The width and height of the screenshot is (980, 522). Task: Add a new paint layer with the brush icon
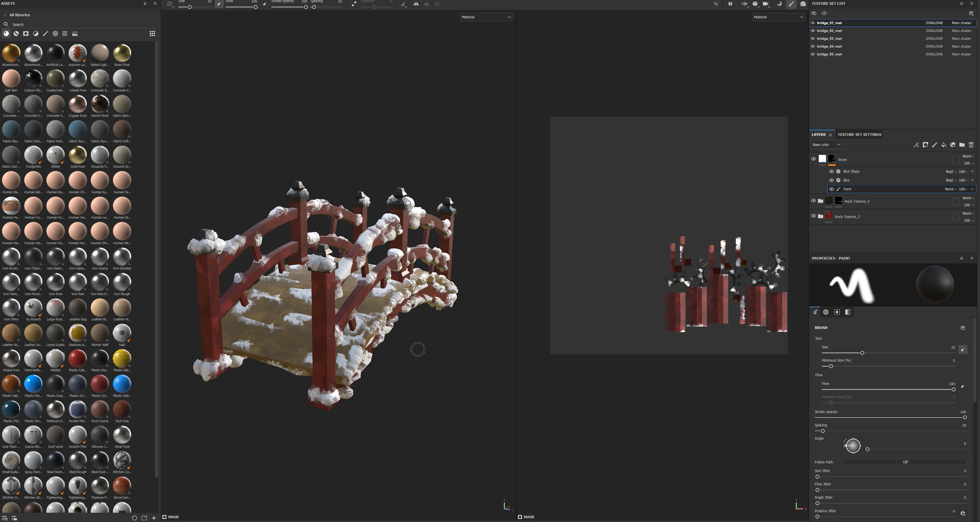click(x=934, y=145)
